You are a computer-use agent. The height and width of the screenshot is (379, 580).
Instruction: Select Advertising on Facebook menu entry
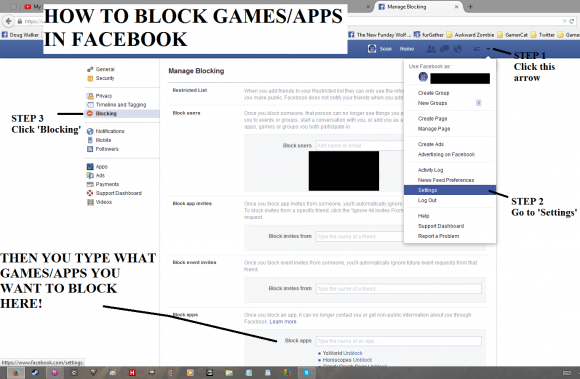tap(446, 154)
